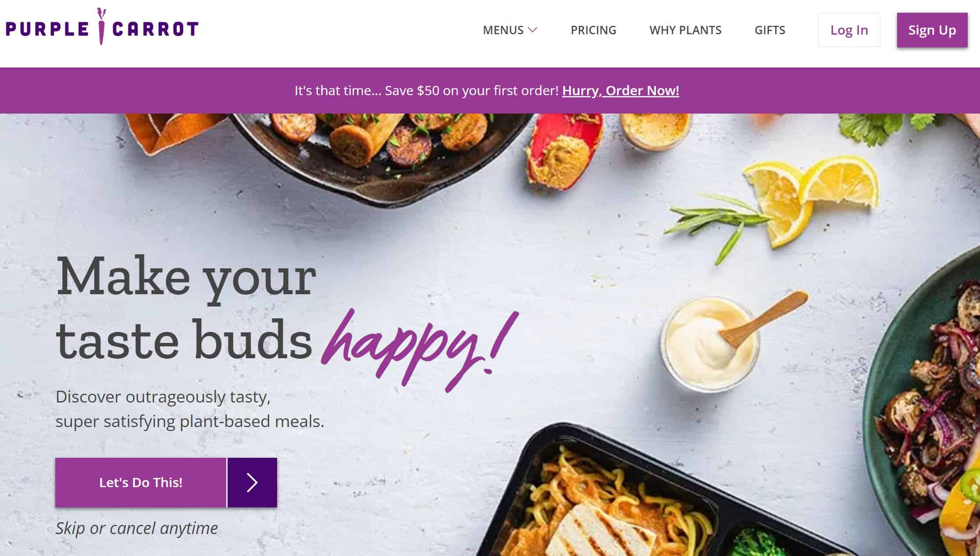Follow the Hurry, Order Now! link

pyautogui.click(x=620, y=90)
